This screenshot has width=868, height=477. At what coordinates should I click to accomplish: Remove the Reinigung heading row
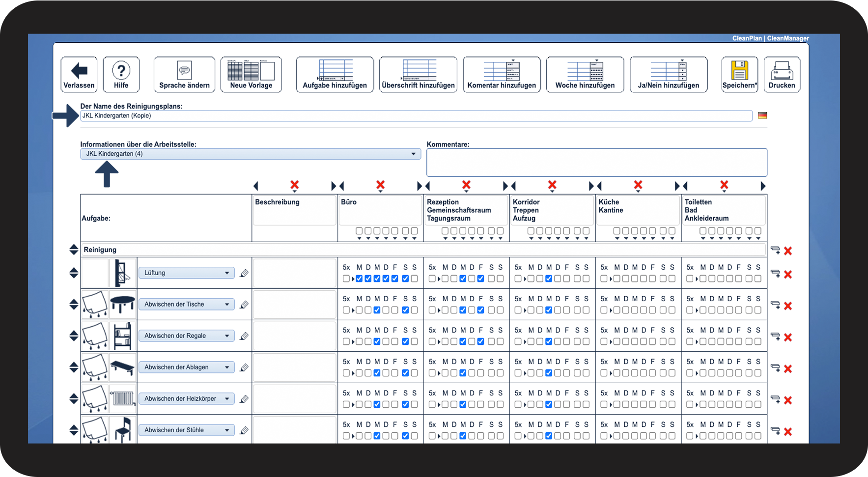tap(788, 251)
